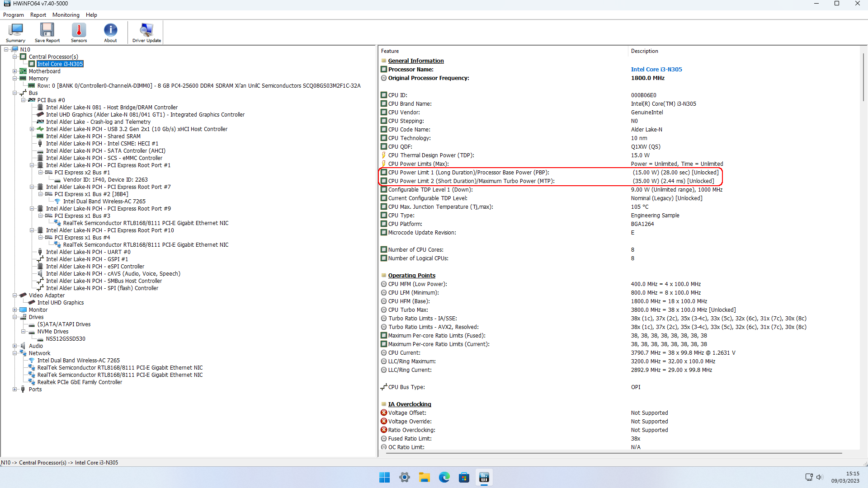Open the Windows Start button
The width and height of the screenshot is (868, 488).
click(384, 478)
